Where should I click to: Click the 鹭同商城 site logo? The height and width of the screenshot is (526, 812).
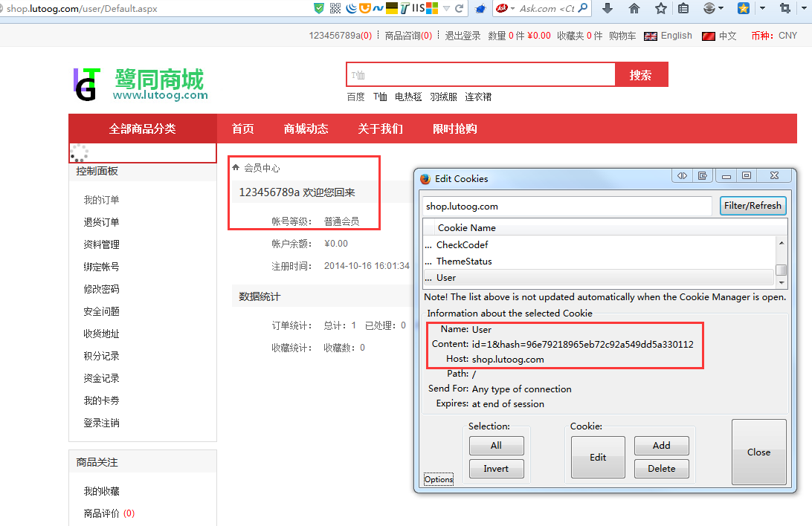point(141,84)
